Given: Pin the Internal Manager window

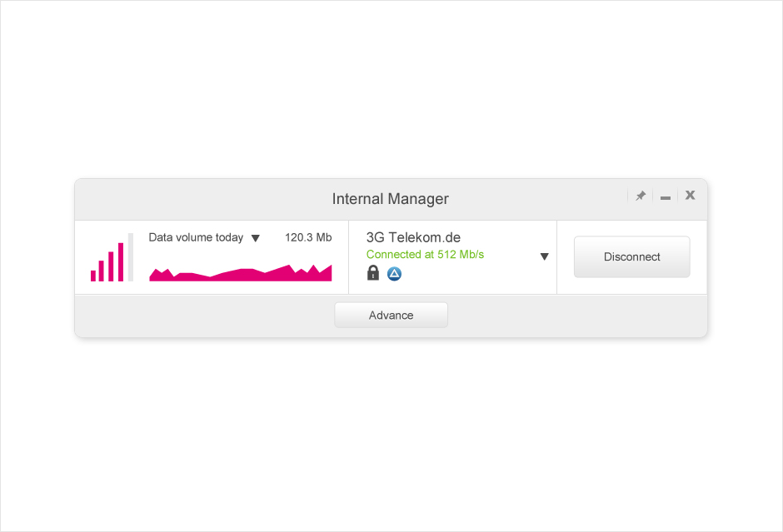Looking at the screenshot, I should pos(641,196).
